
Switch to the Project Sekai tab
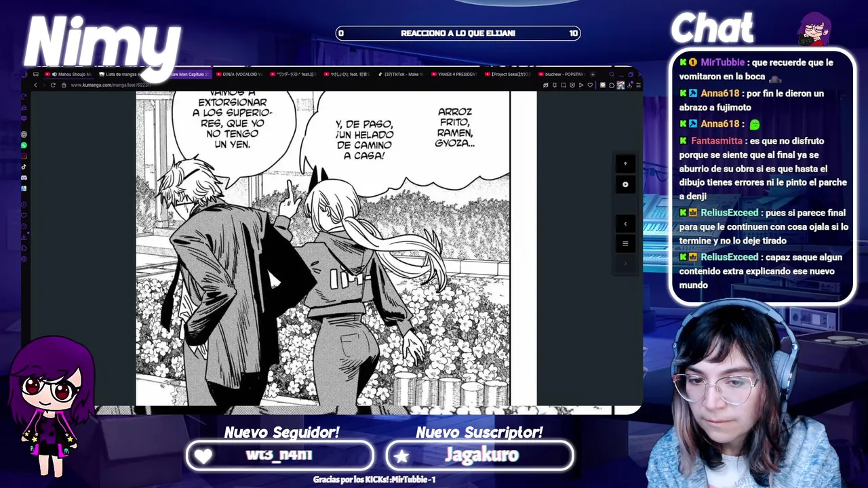tap(508, 74)
